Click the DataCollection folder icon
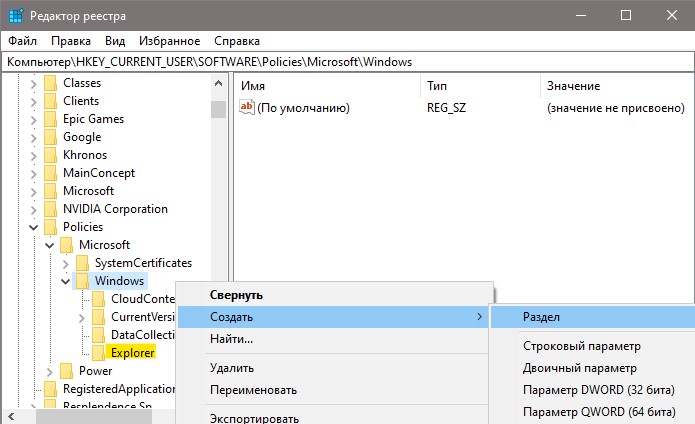 pos(99,335)
